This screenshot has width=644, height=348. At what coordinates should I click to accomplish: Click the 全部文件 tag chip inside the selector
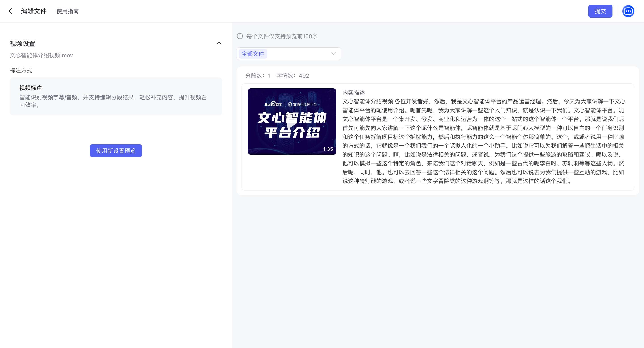[253, 53]
